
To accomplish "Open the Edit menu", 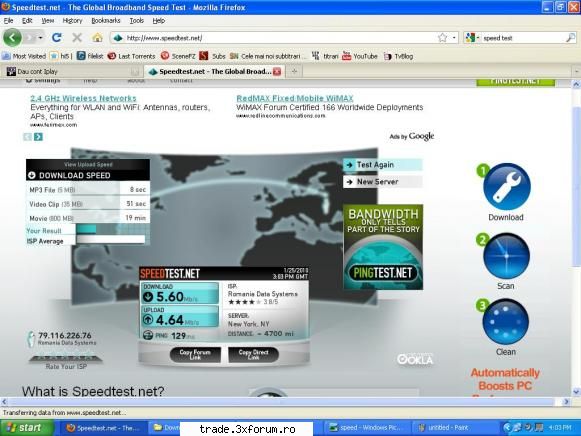I will click(x=27, y=21).
